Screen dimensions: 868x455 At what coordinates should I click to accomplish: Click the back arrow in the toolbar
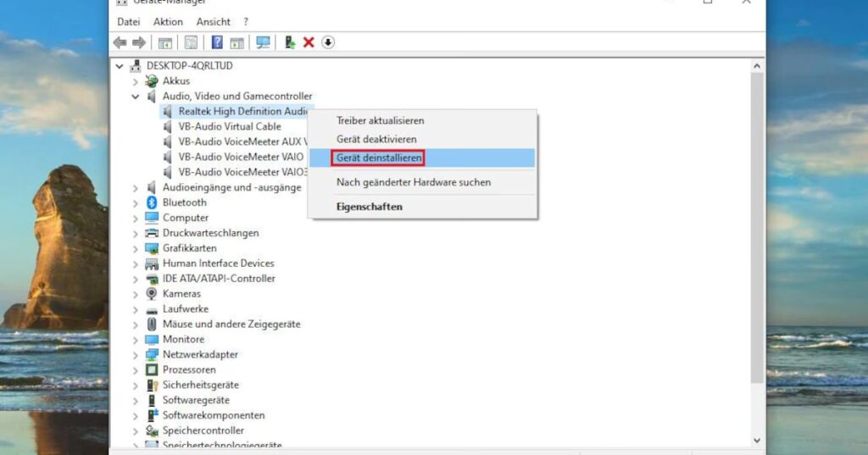point(120,42)
